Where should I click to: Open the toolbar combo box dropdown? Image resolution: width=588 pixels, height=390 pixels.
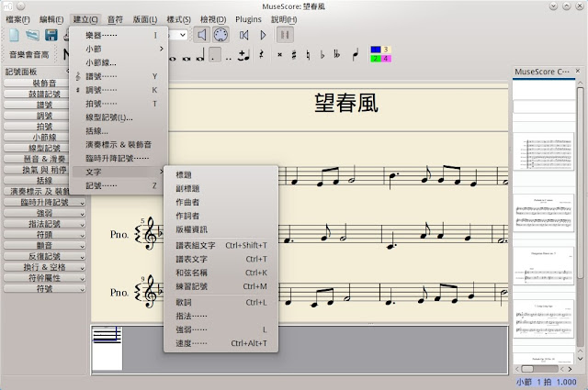[x=183, y=35]
